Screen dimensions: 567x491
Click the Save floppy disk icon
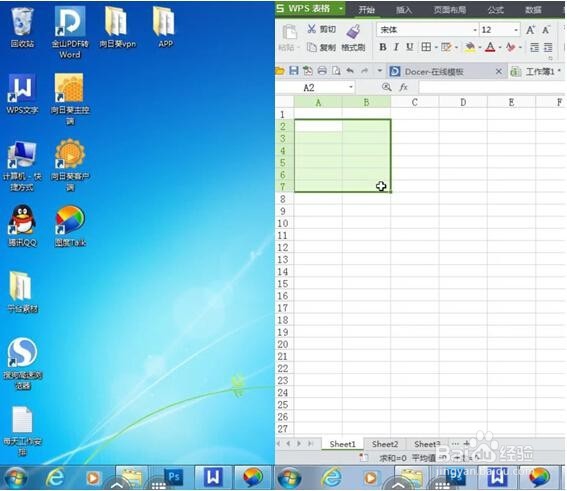[x=293, y=71]
